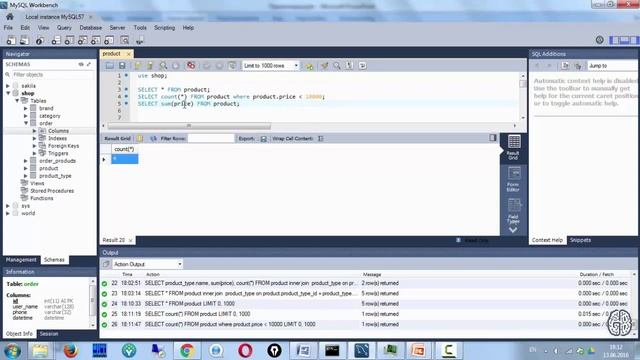Expand the Foreign Keys node
The image size is (640, 360).
click(x=35, y=146)
